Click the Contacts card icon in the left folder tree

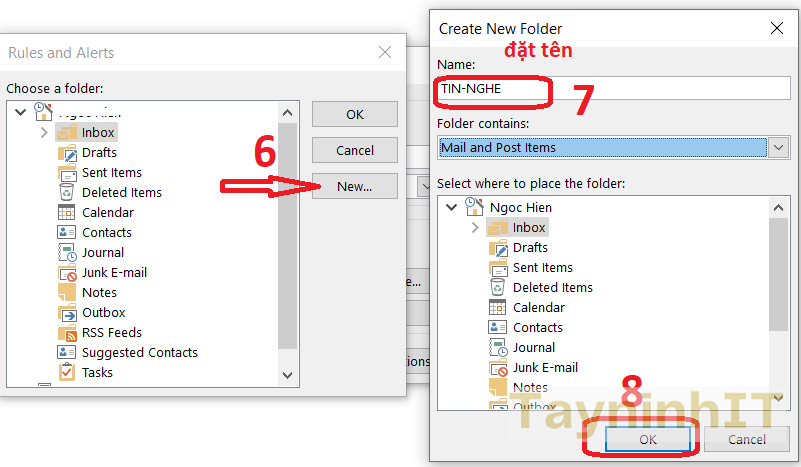click(67, 233)
